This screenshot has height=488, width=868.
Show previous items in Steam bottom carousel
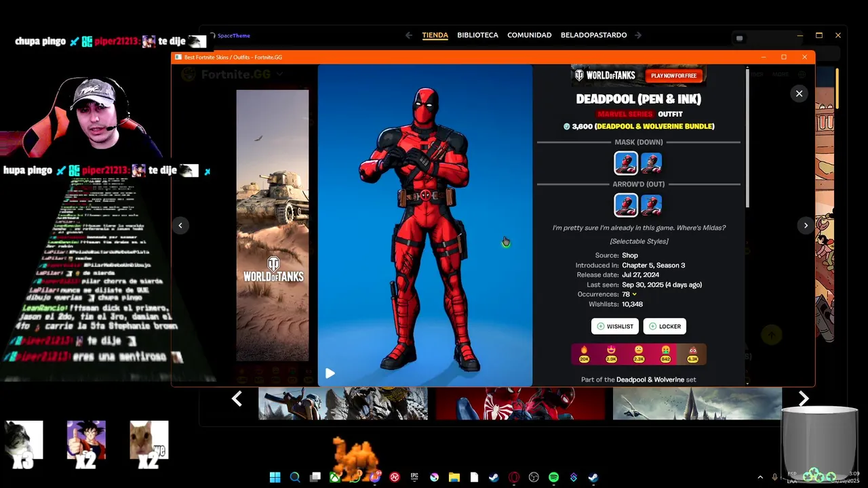tap(237, 399)
